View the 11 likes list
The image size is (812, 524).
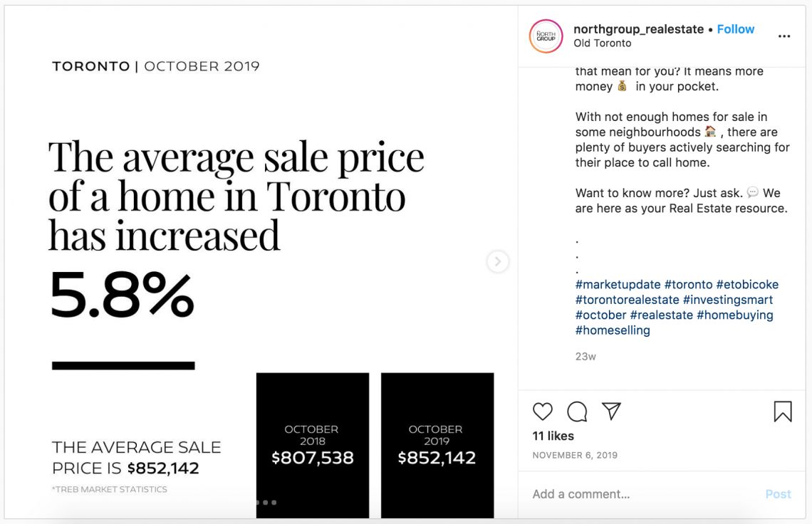pyautogui.click(x=553, y=436)
